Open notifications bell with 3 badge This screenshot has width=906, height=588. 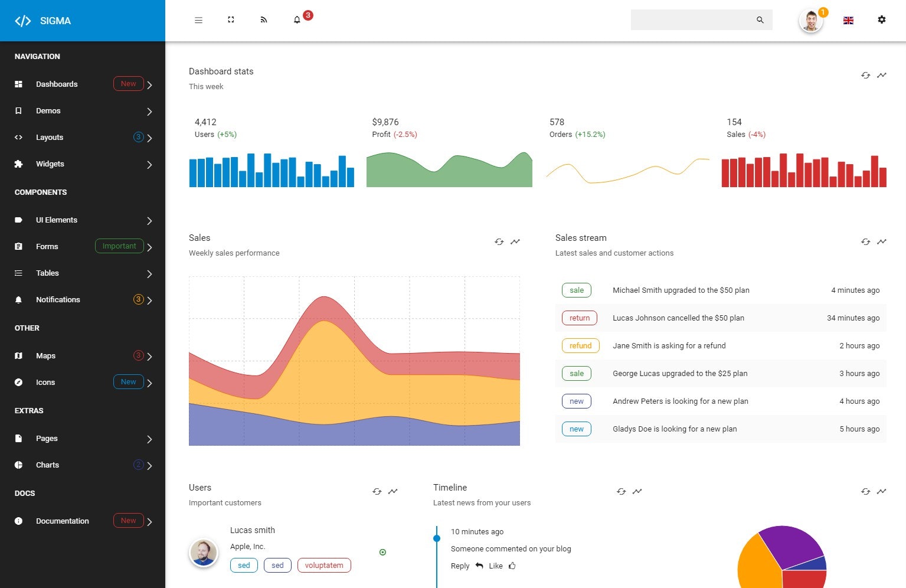click(297, 20)
